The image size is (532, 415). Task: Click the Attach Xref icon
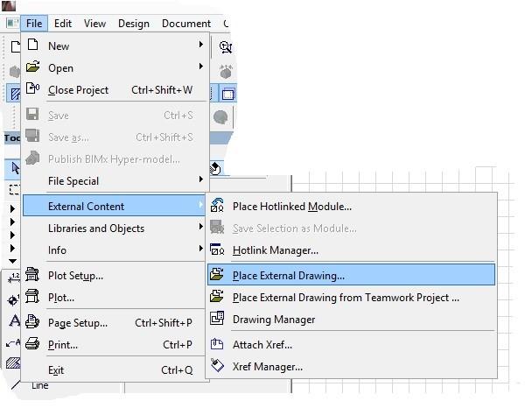(x=217, y=345)
